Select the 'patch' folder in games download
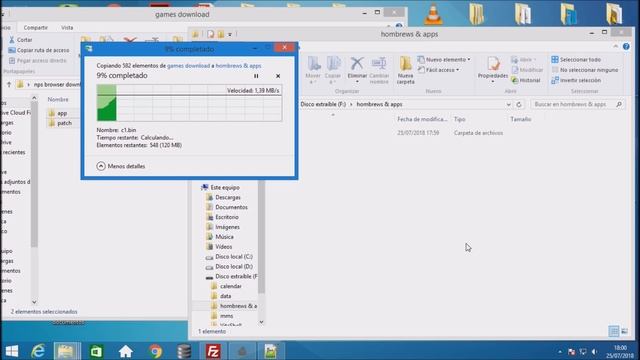The height and width of the screenshot is (360, 640). (x=60, y=123)
